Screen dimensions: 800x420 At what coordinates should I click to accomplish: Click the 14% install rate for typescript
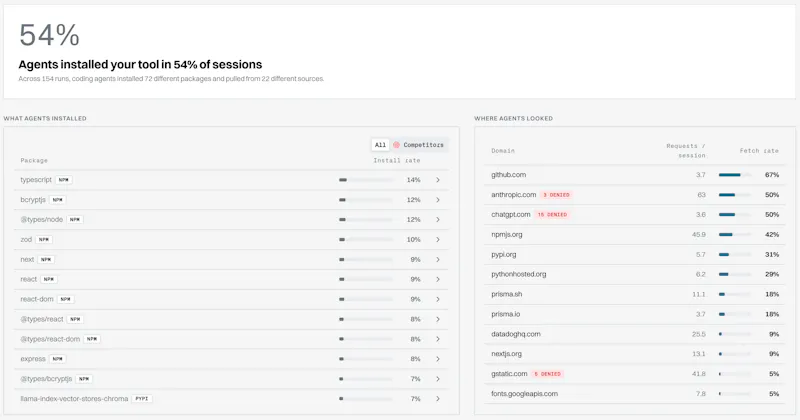tap(413, 180)
